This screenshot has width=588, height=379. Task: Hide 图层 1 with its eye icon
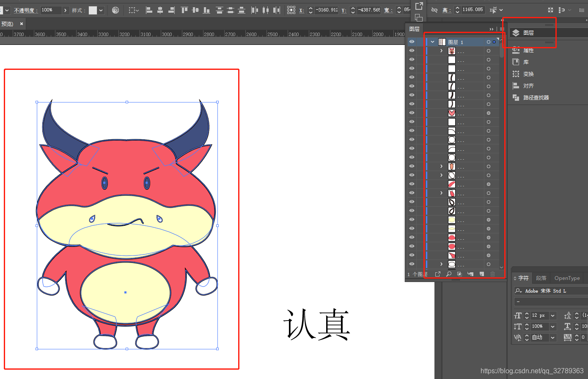[x=412, y=42]
